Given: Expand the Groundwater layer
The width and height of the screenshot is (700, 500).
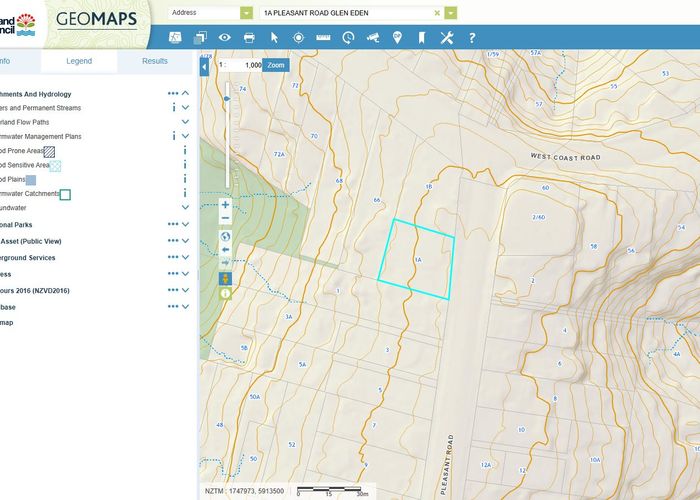Looking at the screenshot, I should click(x=185, y=207).
